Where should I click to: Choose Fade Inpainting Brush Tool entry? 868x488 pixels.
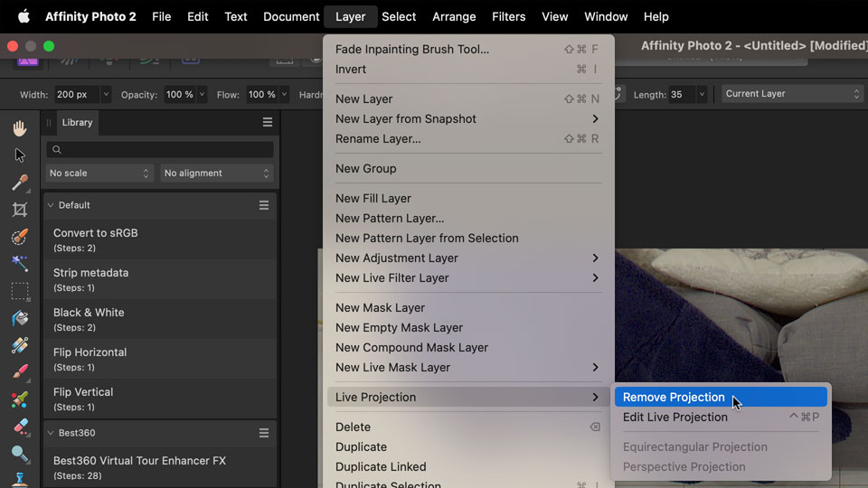click(468, 49)
